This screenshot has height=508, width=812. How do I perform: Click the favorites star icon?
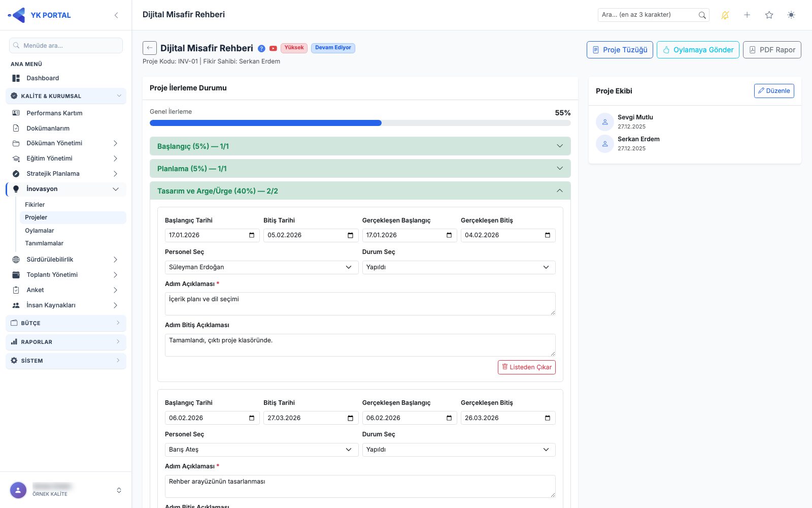point(769,15)
